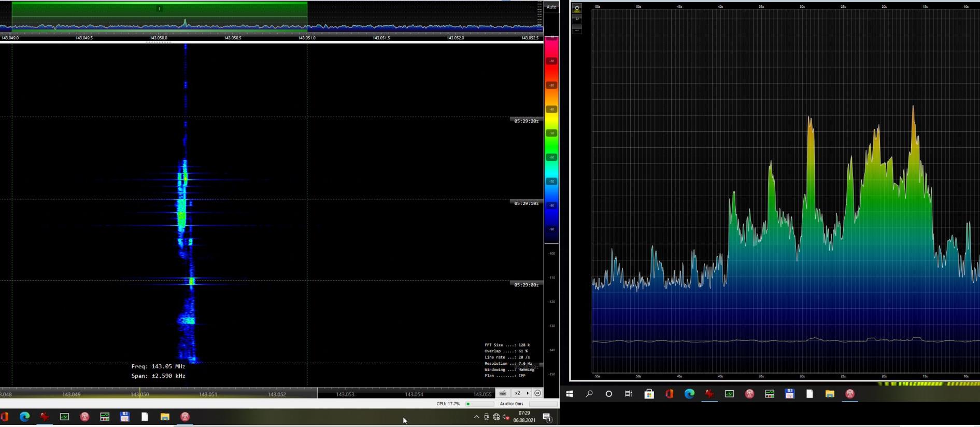980x427 pixels.
Task: Click the waterfall color palette scale
Action: [551, 140]
